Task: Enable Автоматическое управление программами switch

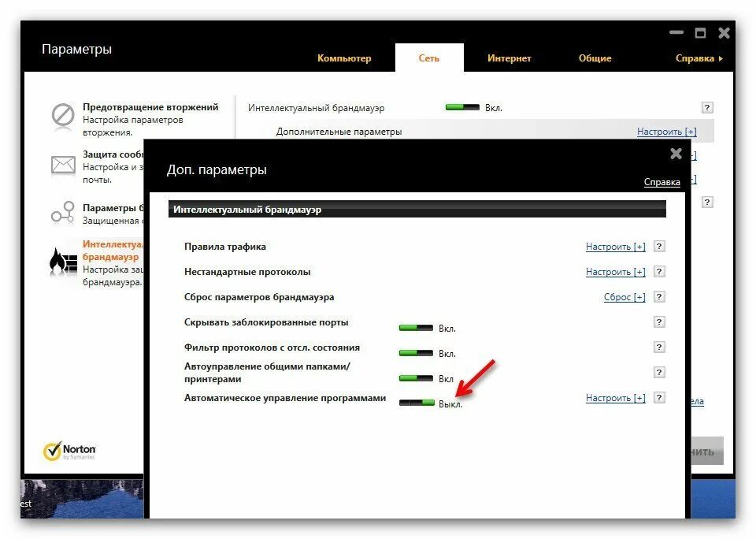Action: click(417, 403)
